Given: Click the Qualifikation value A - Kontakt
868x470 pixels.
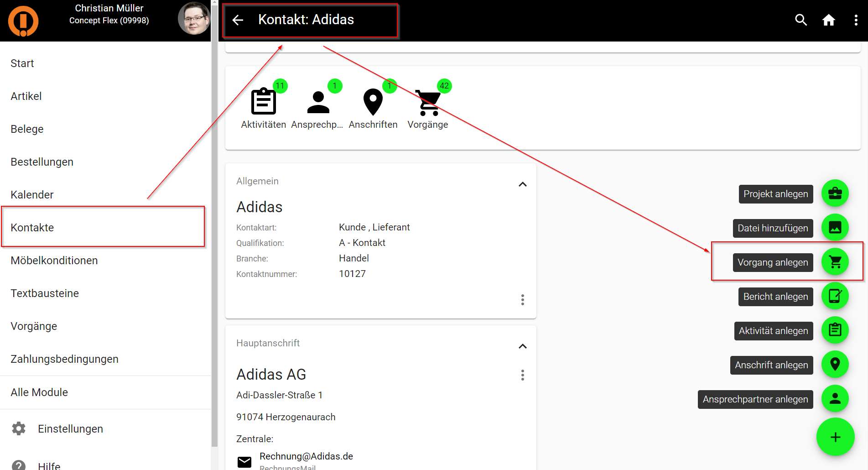Looking at the screenshot, I should coord(362,243).
